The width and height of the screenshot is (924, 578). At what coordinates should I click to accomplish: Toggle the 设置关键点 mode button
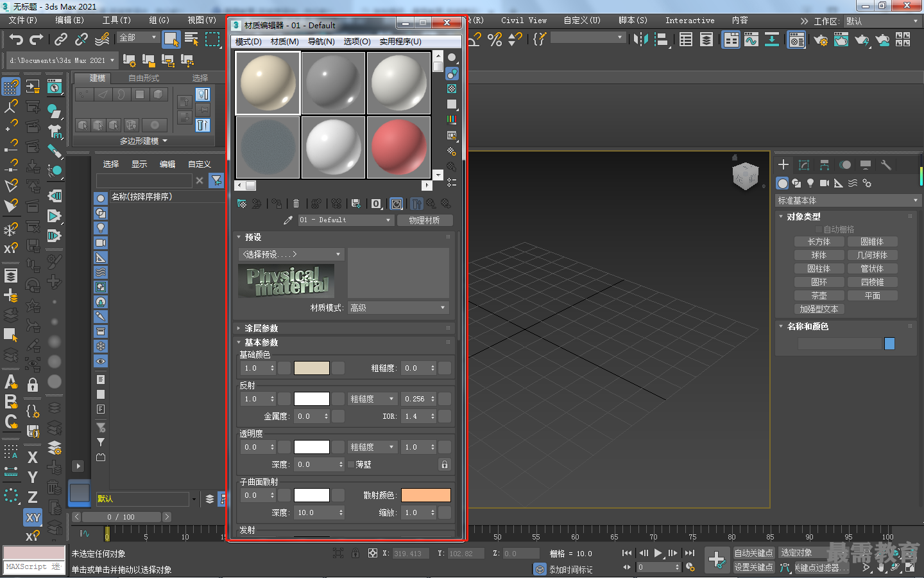[754, 567]
